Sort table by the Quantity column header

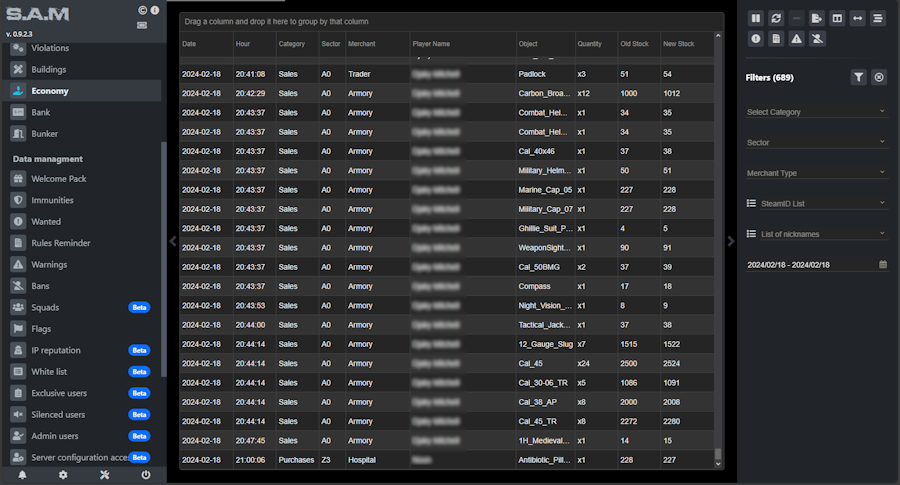(590, 44)
